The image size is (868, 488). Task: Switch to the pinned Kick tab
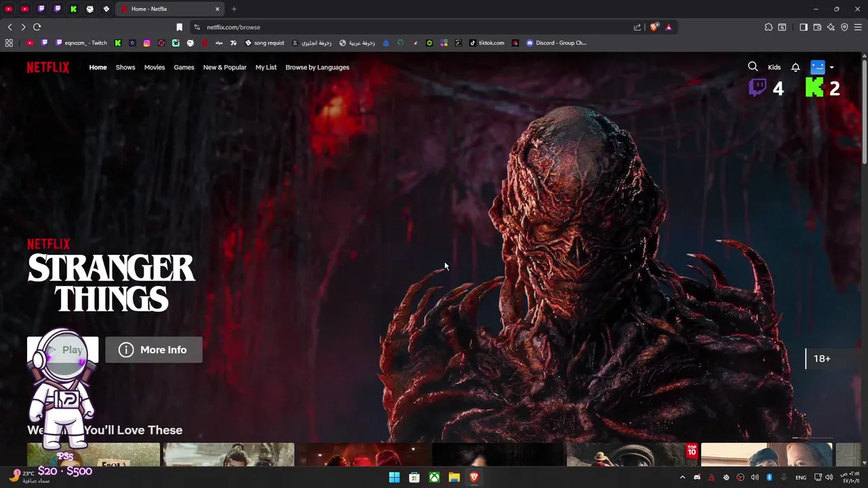74,9
